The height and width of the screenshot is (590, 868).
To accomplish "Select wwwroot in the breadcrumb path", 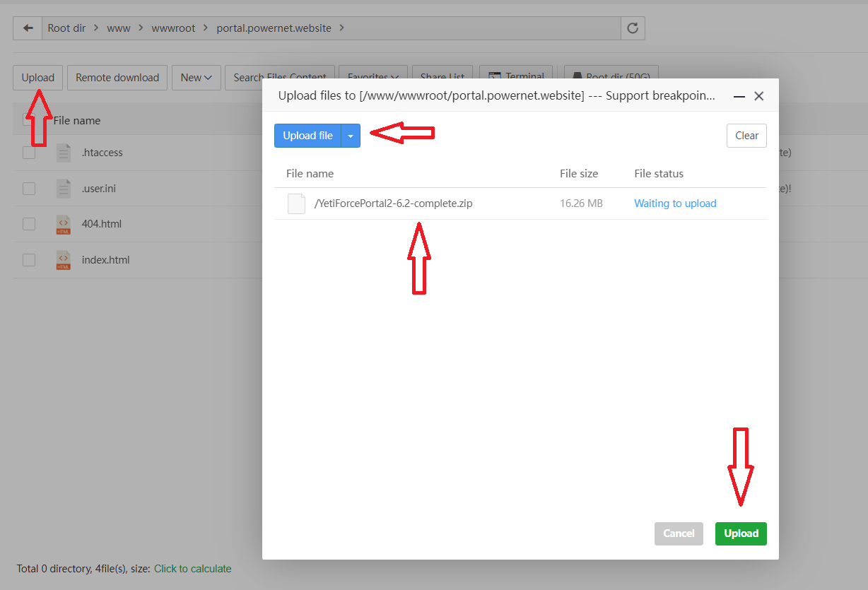I will click(x=173, y=28).
